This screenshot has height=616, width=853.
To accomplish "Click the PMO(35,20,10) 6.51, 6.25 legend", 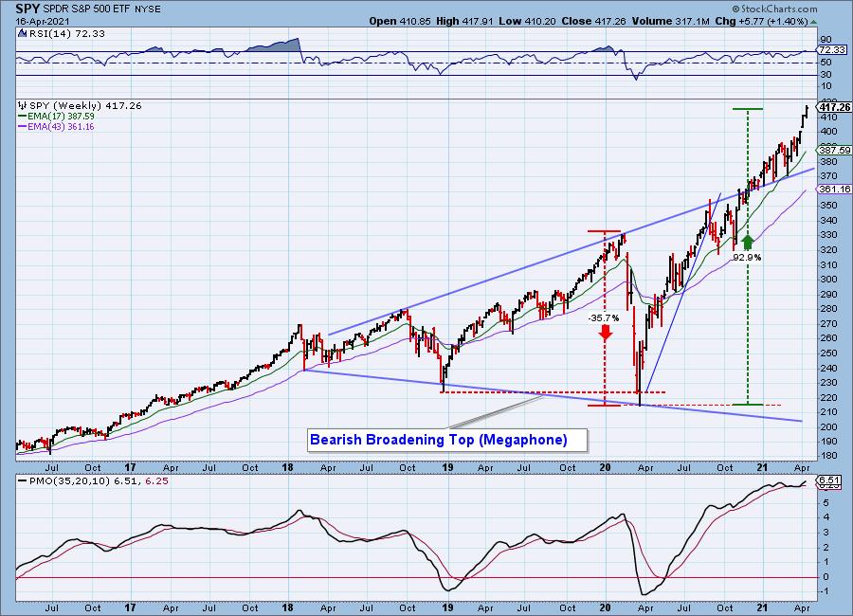I will pos(99,481).
